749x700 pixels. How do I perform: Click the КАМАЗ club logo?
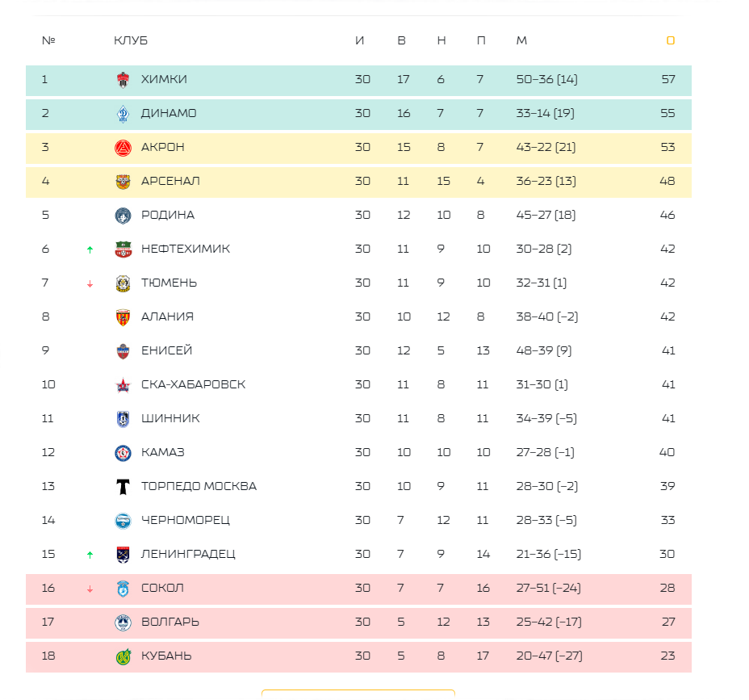point(123,453)
